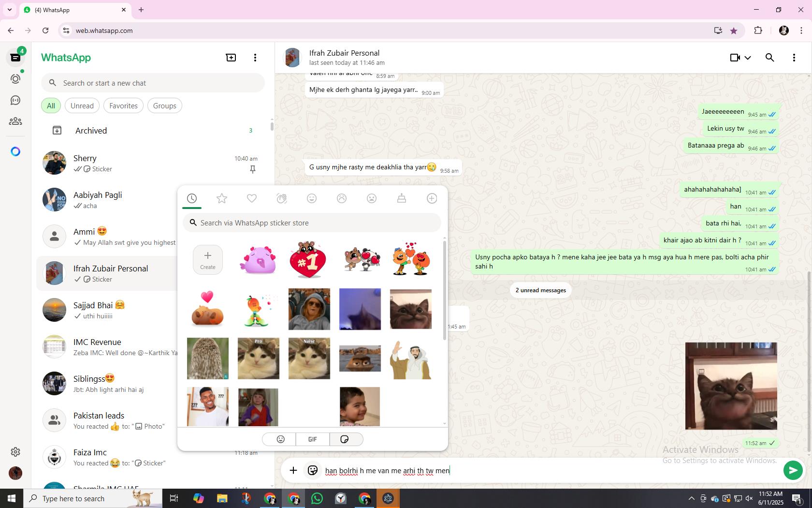Search via WhatsApp sticker store field
Image resolution: width=812 pixels, height=508 pixels.
(312, 223)
